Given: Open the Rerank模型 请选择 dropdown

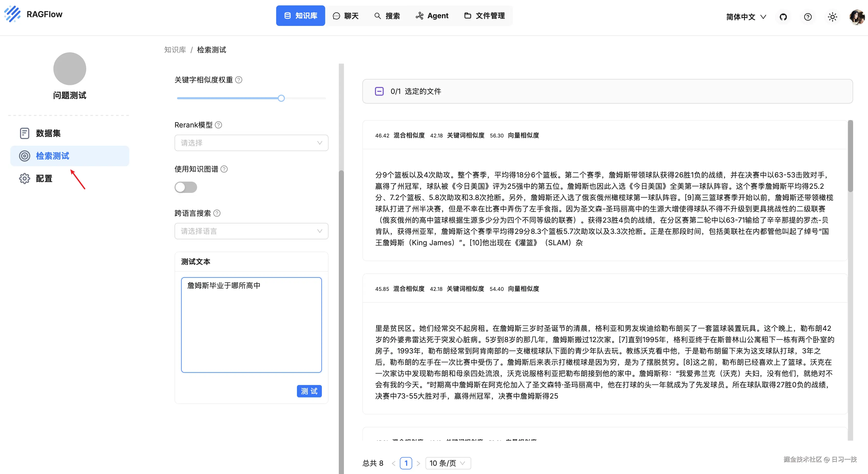Looking at the screenshot, I should [x=251, y=143].
